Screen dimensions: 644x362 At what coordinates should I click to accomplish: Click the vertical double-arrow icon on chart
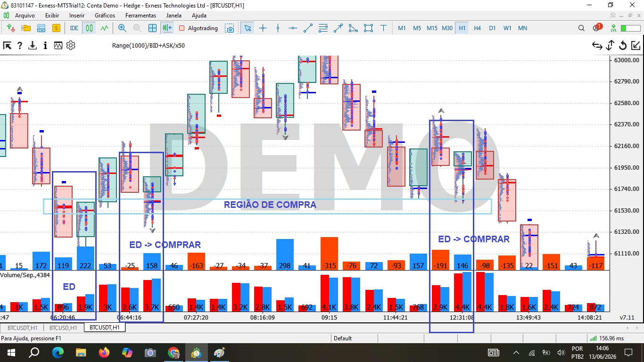[610, 46]
